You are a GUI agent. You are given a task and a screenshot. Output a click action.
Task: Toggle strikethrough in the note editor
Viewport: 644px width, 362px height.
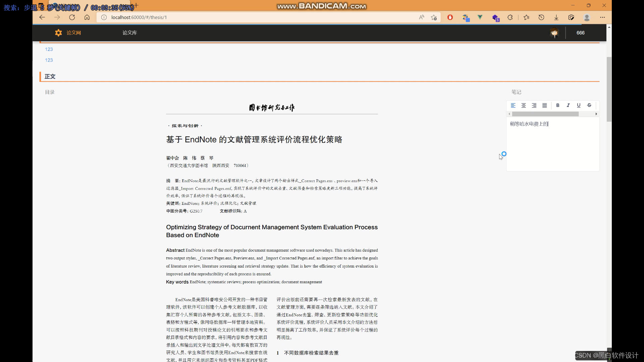point(589,105)
